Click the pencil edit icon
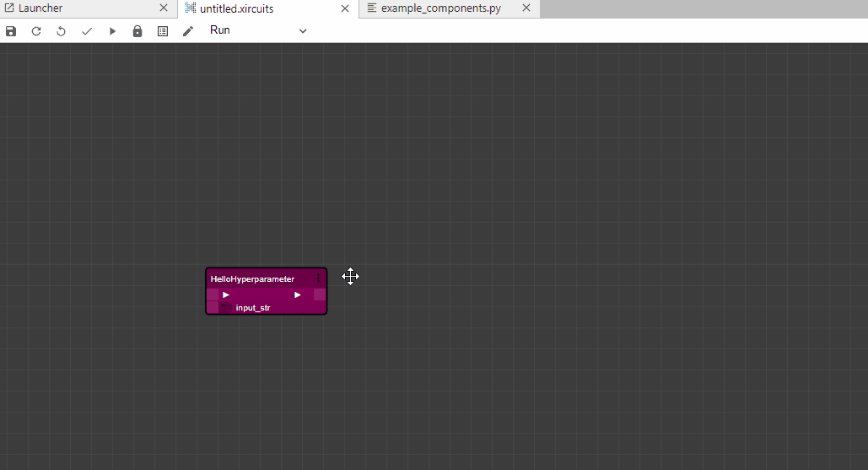 188,31
